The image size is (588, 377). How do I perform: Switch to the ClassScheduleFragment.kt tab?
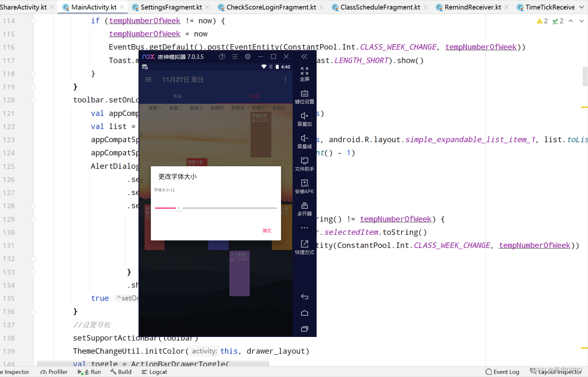coord(380,7)
